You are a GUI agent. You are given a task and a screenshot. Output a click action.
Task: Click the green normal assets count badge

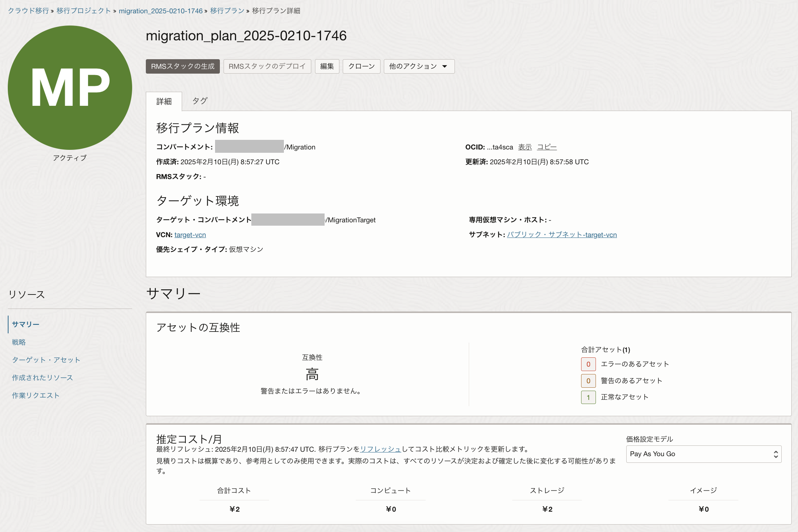(x=588, y=397)
